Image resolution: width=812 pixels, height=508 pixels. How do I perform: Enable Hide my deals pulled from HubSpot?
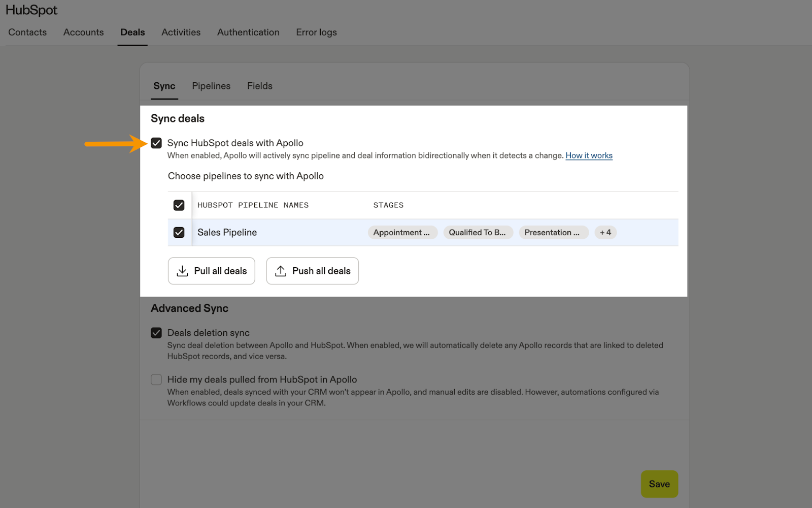pos(156,379)
